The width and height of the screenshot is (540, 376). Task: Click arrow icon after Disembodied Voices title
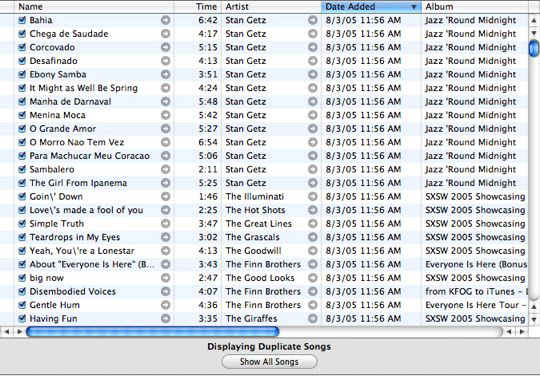click(166, 292)
